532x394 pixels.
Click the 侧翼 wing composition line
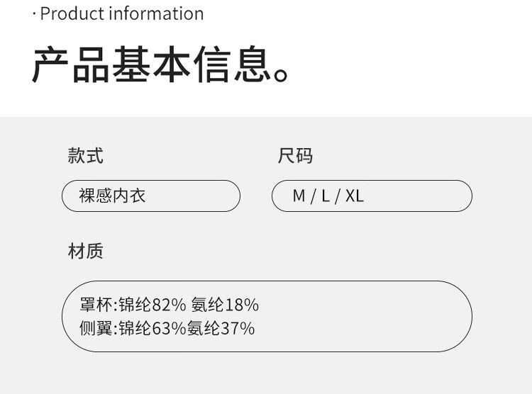pos(167,328)
